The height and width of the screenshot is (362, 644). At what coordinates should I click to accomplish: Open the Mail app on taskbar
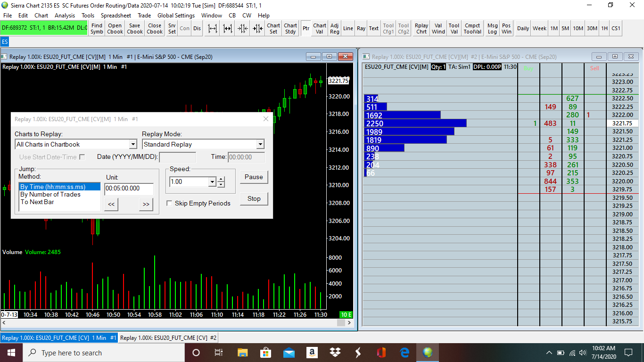point(289,353)
